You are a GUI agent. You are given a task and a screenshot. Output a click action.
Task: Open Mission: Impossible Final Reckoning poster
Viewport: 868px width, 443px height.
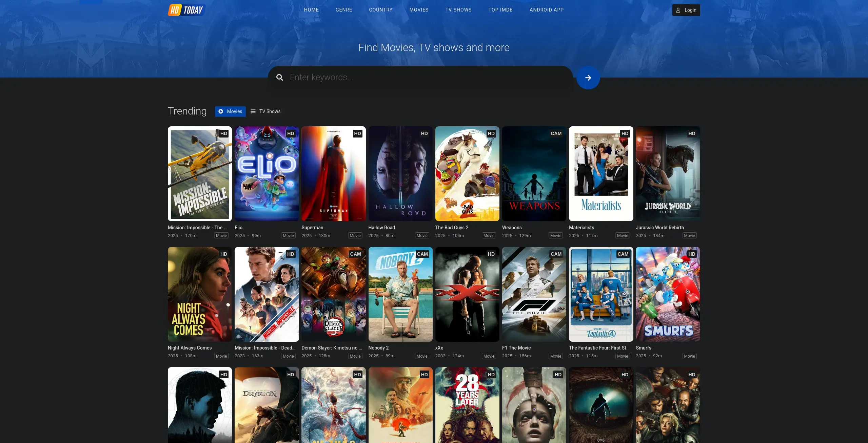200,174
